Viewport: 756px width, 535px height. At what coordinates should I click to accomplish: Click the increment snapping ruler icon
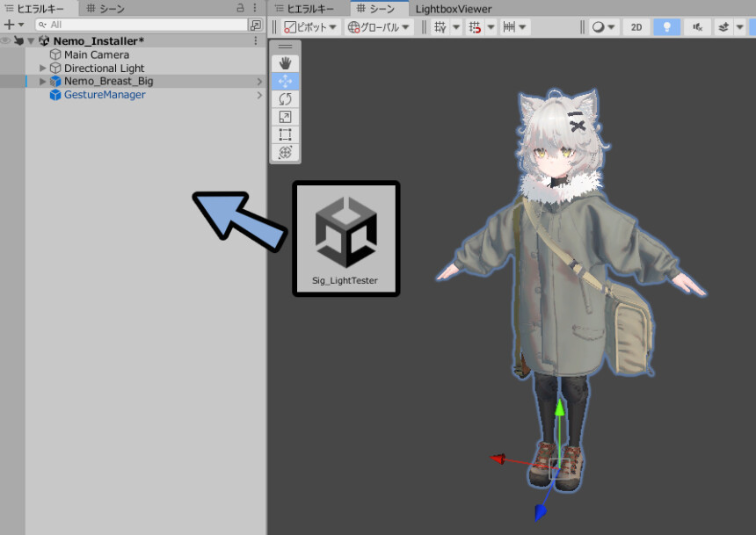click(x=509, y=27)
